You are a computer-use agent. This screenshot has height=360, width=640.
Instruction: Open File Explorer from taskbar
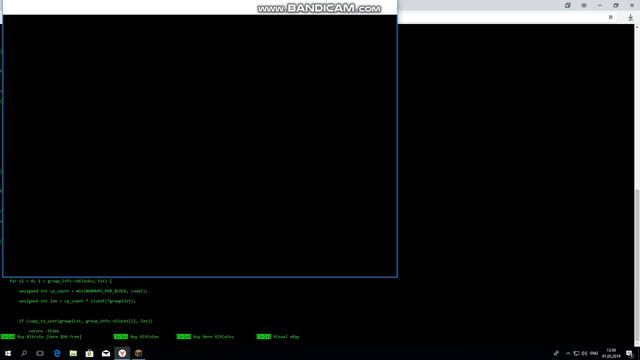pos(73,353)
